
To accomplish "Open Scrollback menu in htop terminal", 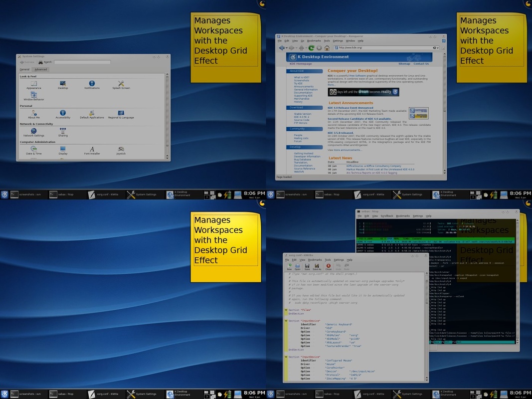I will click(x=387, y=216).
